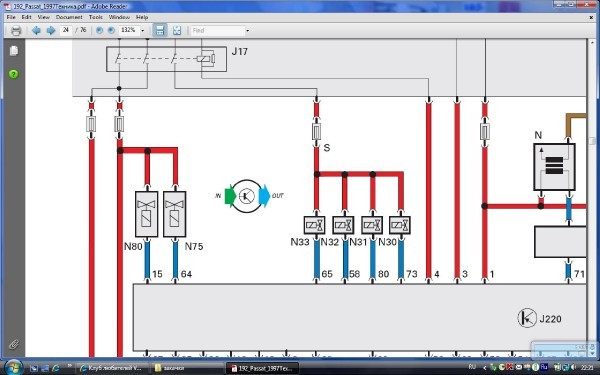Open the Pages panel in sidebar
Screen dimensions: 600x375
pyautogui.click(x=14, y=51)
